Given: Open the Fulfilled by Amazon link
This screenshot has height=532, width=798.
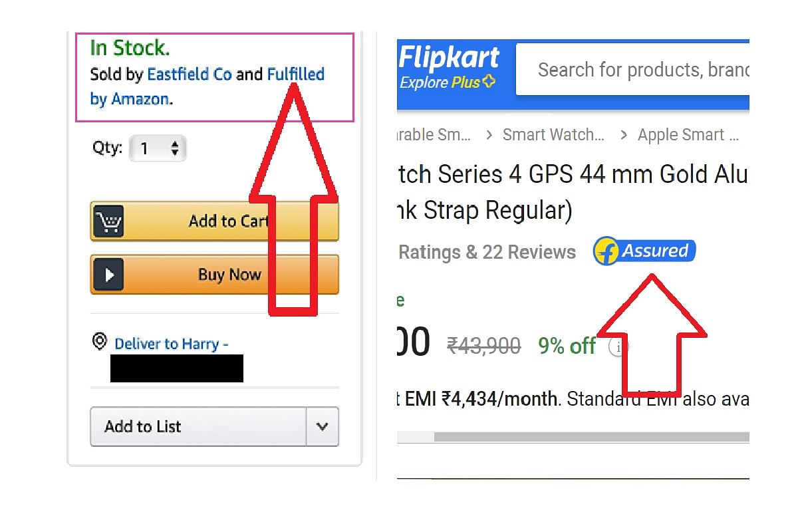Looking at the screenshot, I should coord(207,86).
